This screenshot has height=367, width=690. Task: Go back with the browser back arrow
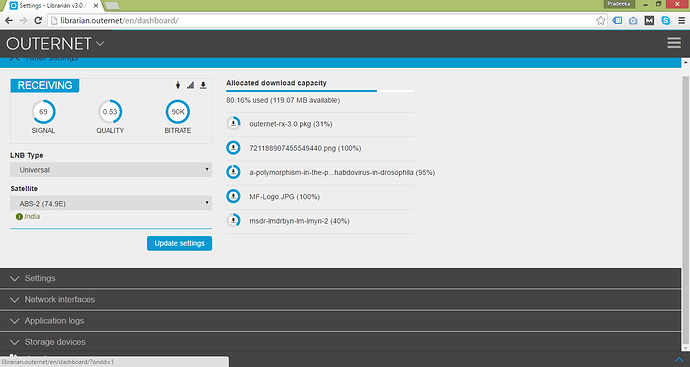click(9, 20)
